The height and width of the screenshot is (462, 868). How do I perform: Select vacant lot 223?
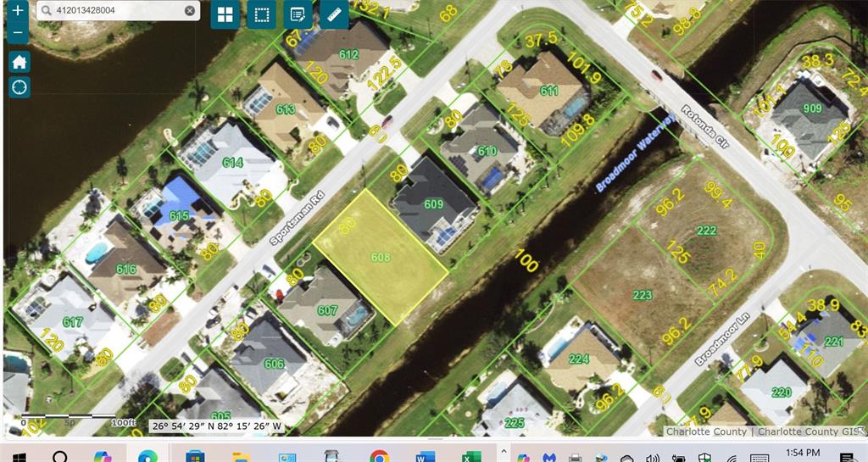[x=643, y=295]
